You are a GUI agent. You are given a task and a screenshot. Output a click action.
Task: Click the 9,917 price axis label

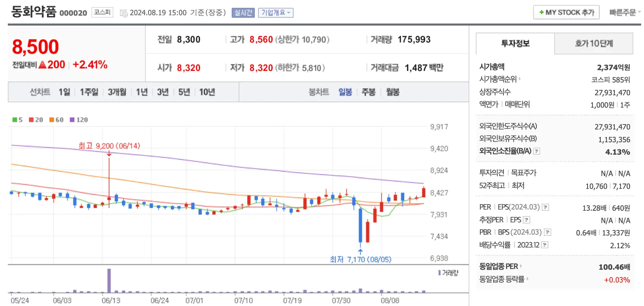439,127
